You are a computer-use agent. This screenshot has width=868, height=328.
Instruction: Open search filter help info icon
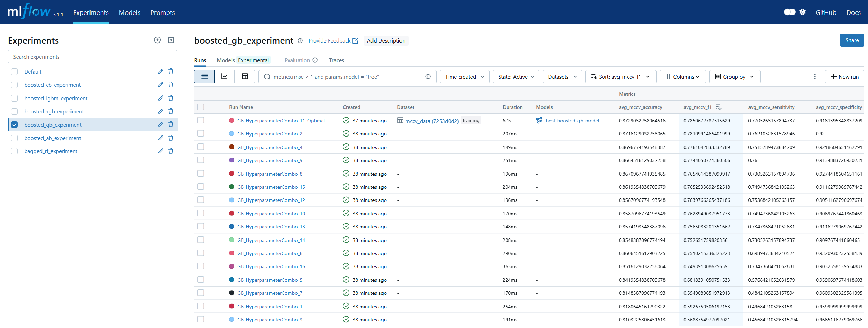tap(428, 77)
